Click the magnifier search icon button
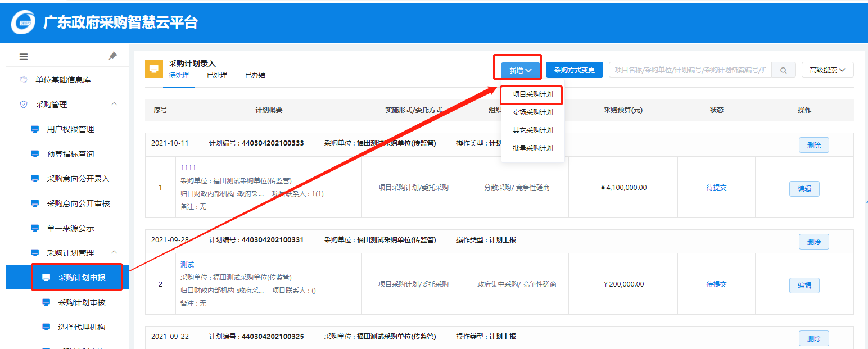Viewport: 868px width, 349px height. point(783,70)
